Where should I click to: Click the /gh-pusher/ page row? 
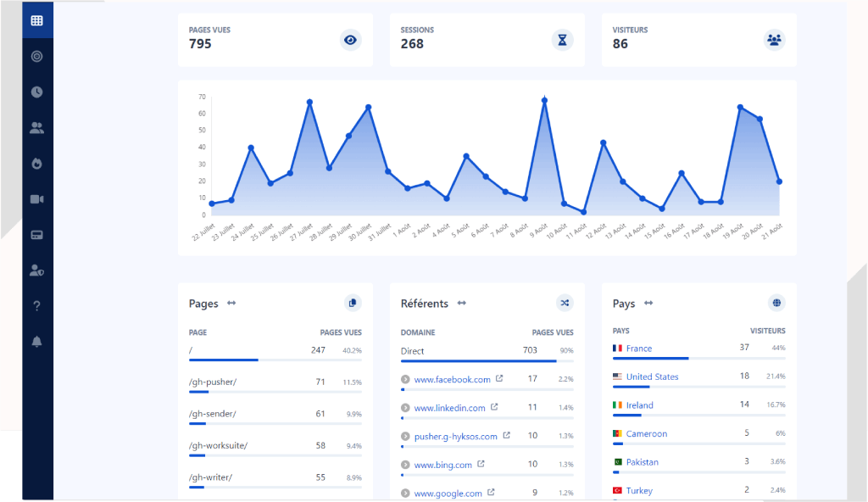click(x=275, y=384)
